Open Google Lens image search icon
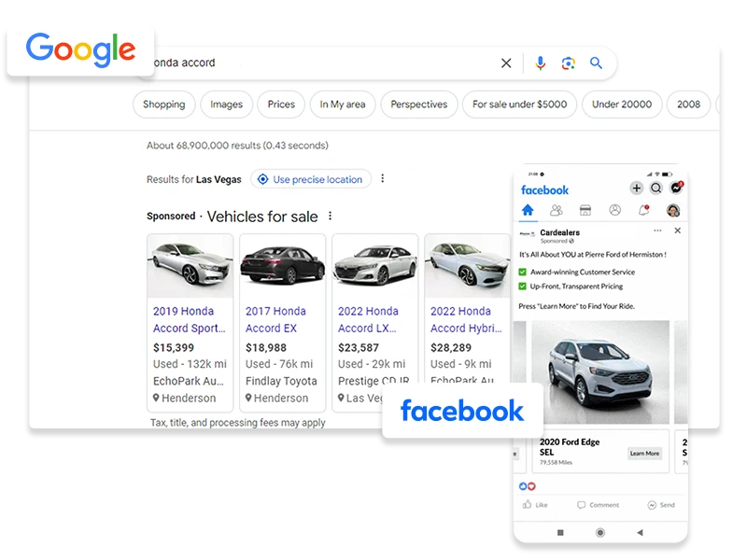Viewport: 747px width, 560px height. click(x=568, y=63)
